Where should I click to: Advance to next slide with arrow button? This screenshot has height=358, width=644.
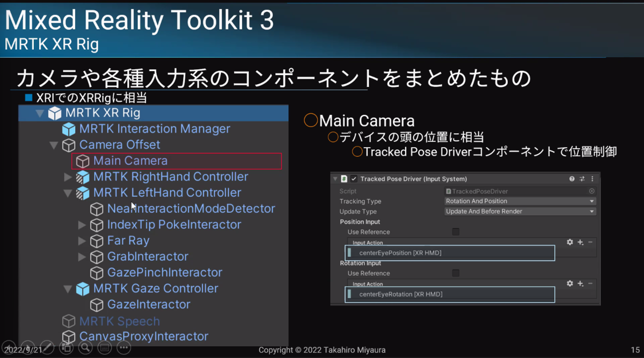27,348
